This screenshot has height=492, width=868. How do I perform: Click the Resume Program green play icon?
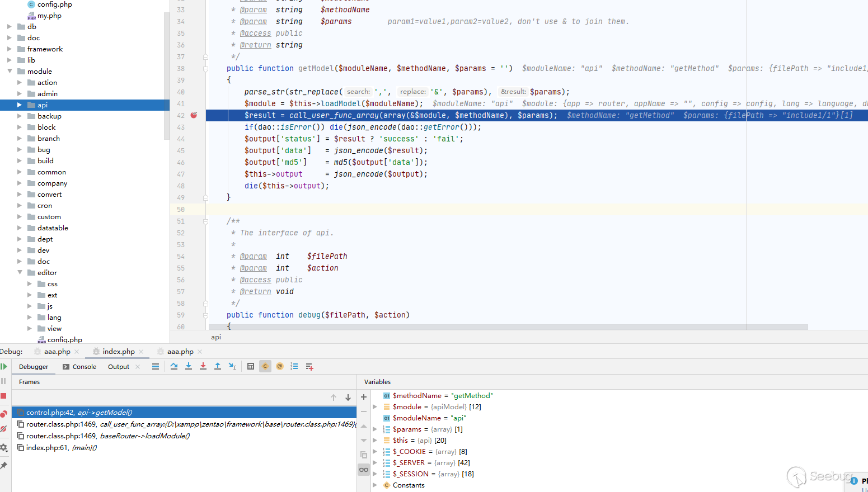coord(4,367)
